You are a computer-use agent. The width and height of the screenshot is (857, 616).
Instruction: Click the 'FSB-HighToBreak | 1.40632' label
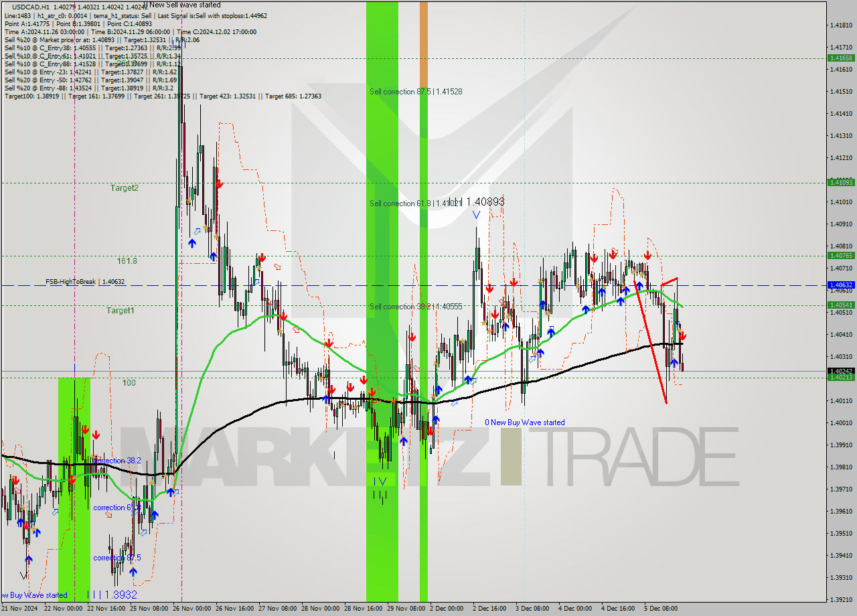tap(85, 282)
